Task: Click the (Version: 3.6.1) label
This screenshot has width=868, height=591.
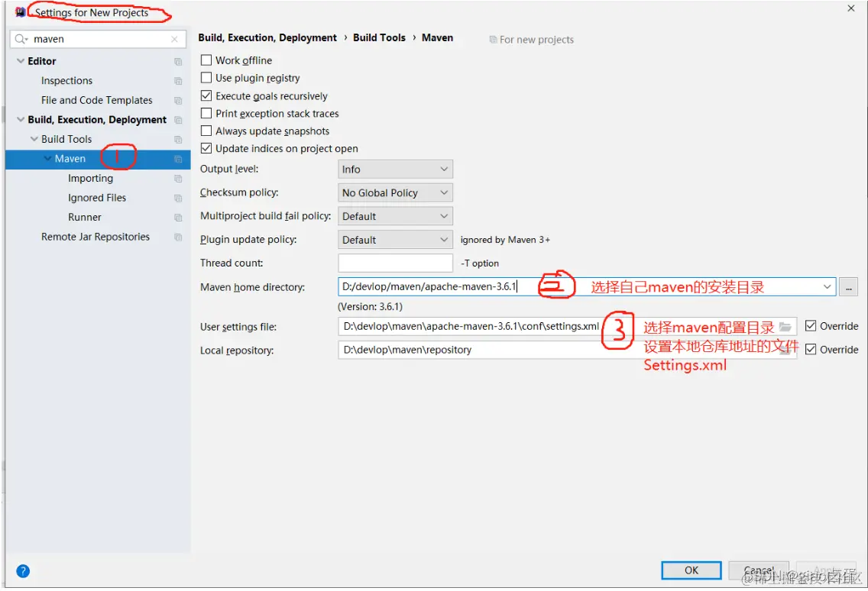Action: pyautogui.click(x=371, y=306)
